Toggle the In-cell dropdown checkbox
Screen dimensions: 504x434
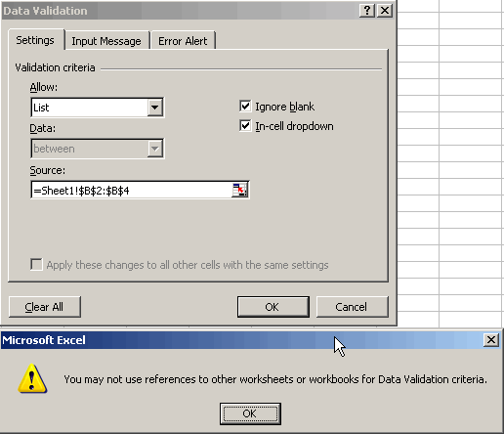[245, 126]
